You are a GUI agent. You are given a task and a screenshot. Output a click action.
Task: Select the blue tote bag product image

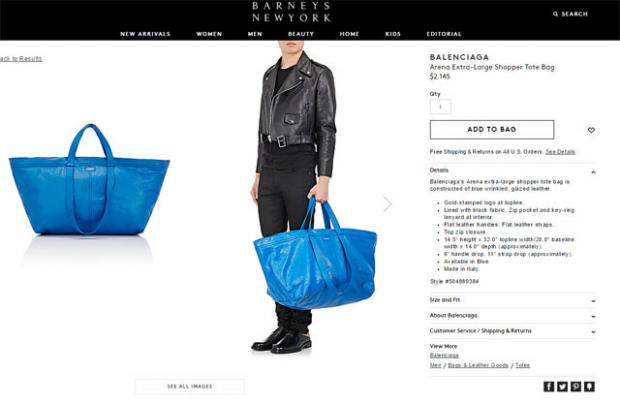(89, 180)
